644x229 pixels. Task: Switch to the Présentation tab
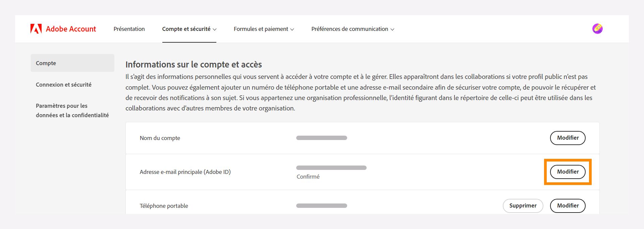[x=129, y=29]
